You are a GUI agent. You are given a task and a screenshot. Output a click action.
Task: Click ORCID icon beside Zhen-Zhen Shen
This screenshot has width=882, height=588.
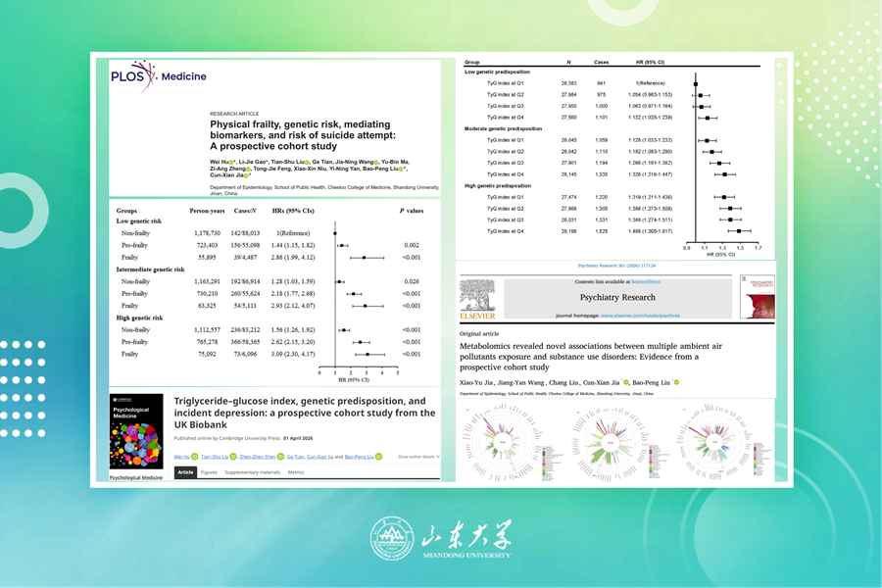point(278,457)
